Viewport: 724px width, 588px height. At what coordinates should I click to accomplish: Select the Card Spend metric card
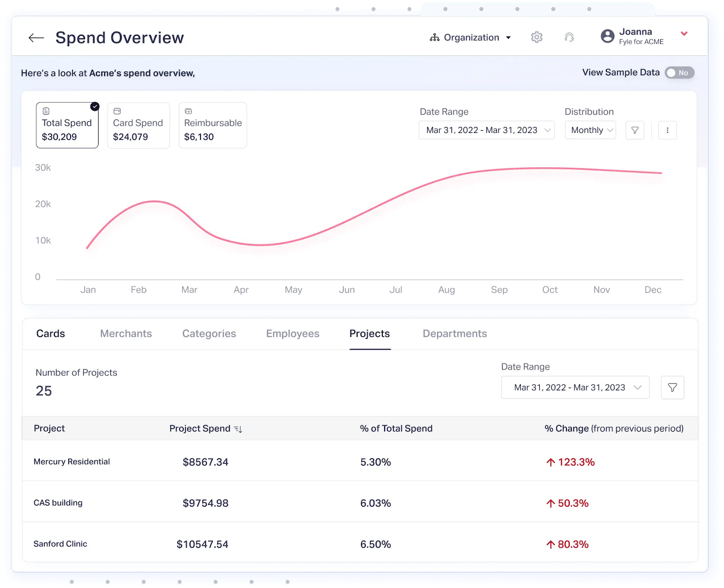[x=138, y=125]
